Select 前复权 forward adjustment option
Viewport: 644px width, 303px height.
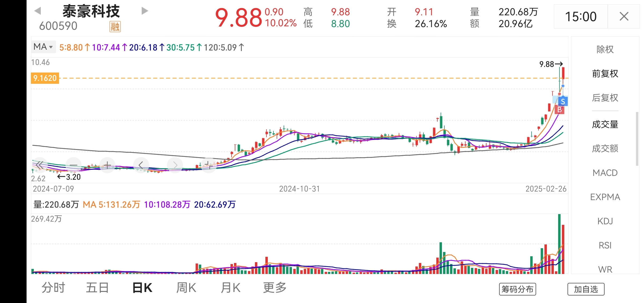tap(605, 74)
